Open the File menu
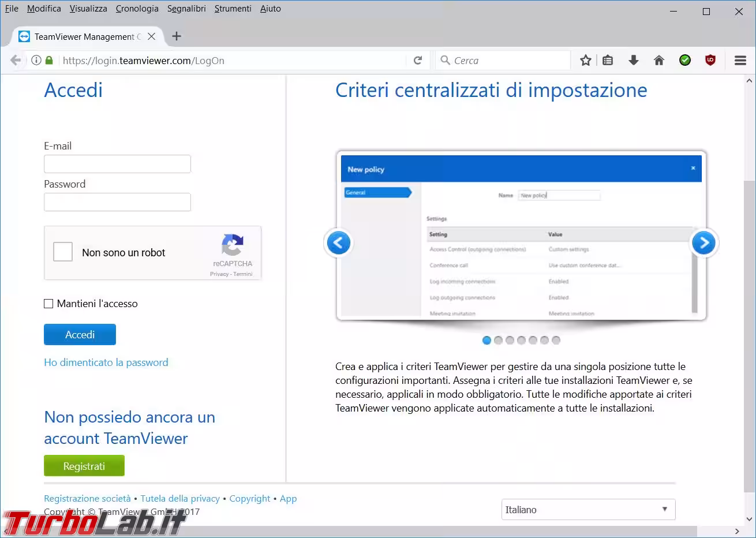 pyautogui.click(x=12, y=9)
